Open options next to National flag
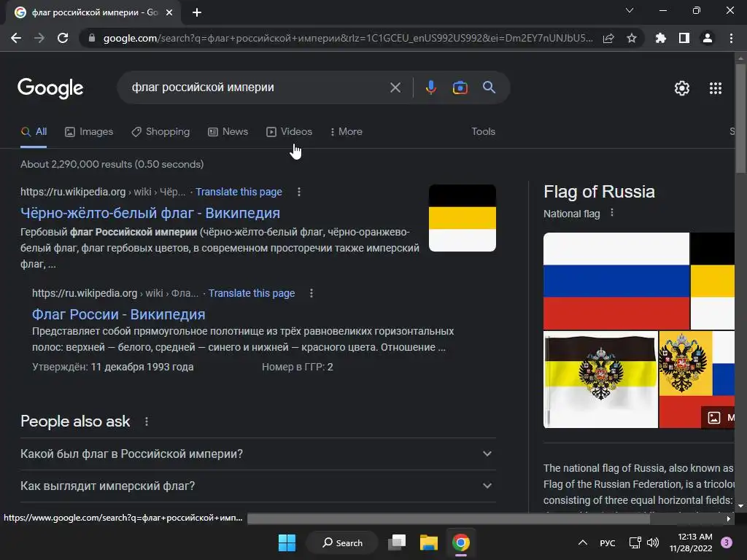 click(x=612, y=214)
